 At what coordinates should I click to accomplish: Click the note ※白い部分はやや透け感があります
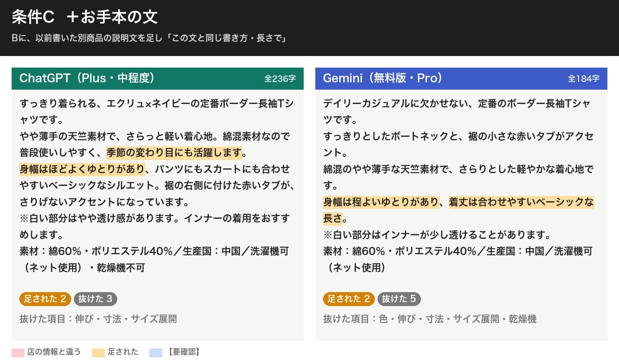pos(155,218)
